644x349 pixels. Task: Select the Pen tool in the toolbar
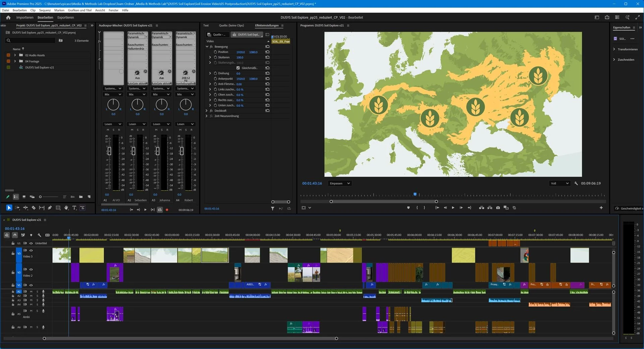50,208
